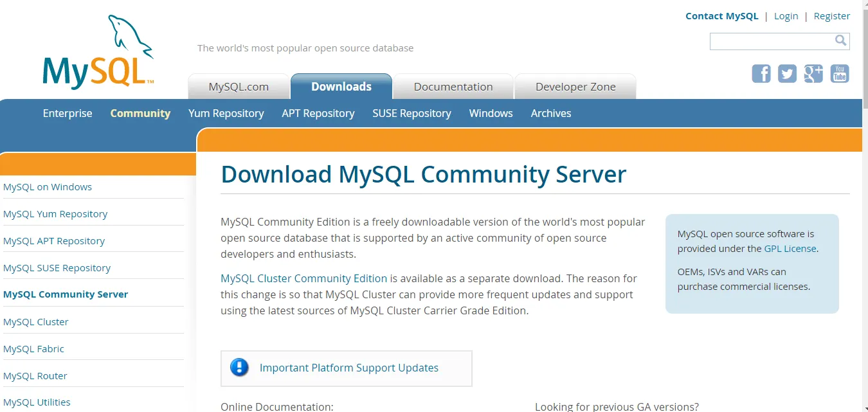The image size is (868, 412).
Task: Click Looking for previous GA versions text
Action: point(617,407)
